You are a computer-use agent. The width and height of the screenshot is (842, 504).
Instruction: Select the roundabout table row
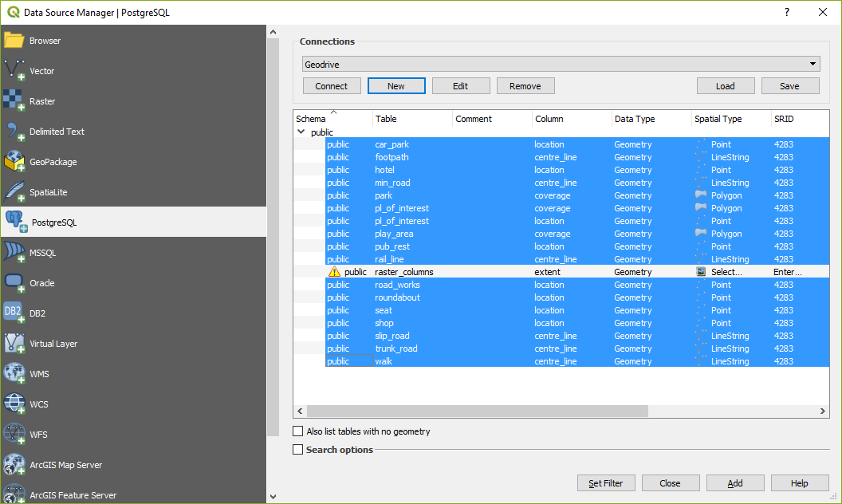(x=577, y=297)
